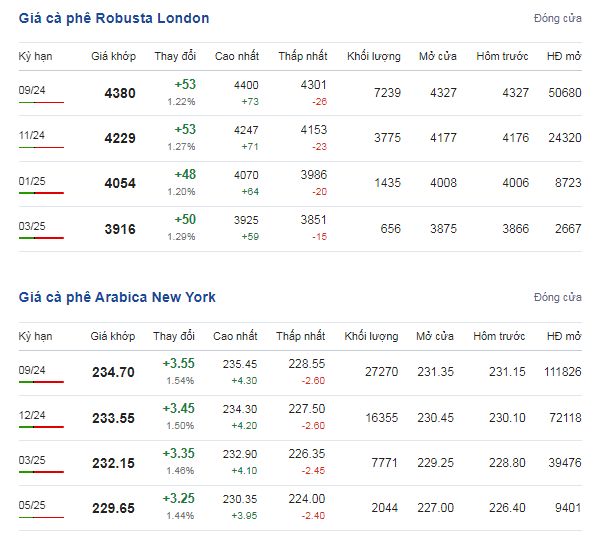The height and width of the screenshot is (541, 603).
Task: Click Khối lượng header in Robusta table
Action: click(374, 57)
